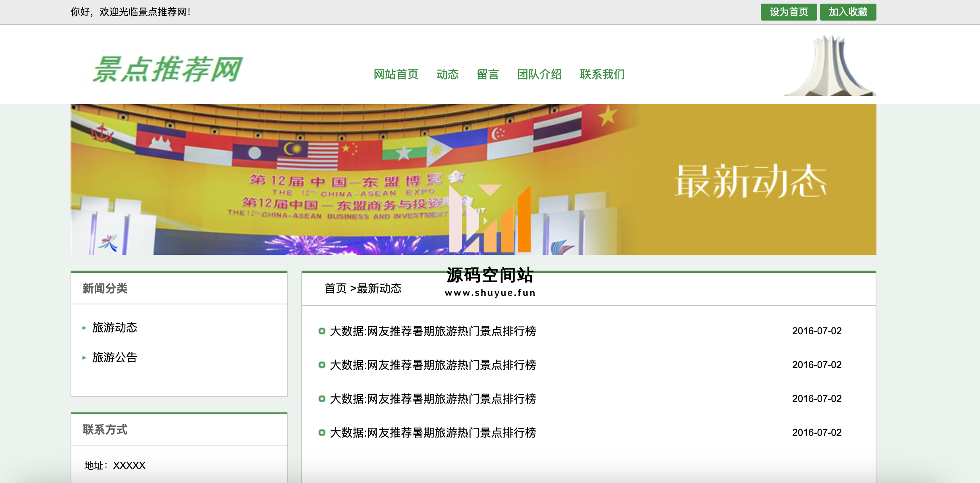Click the fourth article's date 2016-07-02
980x483 pixels.
[817, 433]
